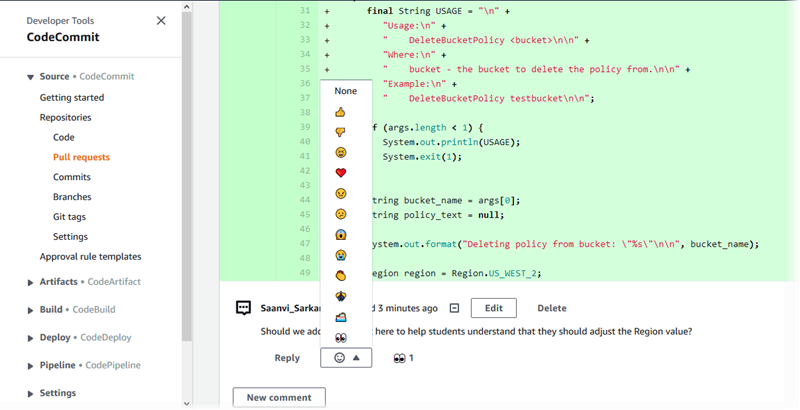Expand the Build CodeBuild section
The image size is (800, 410).
point(31,310)
